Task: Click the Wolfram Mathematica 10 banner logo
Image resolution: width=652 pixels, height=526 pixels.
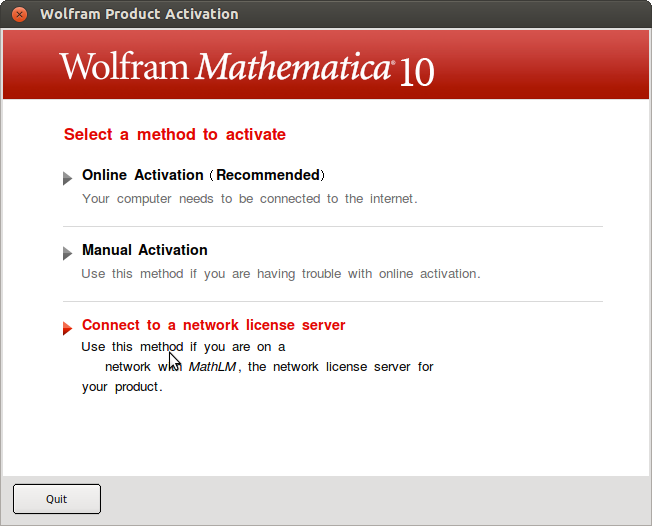Action: click(x=247, y=69)
